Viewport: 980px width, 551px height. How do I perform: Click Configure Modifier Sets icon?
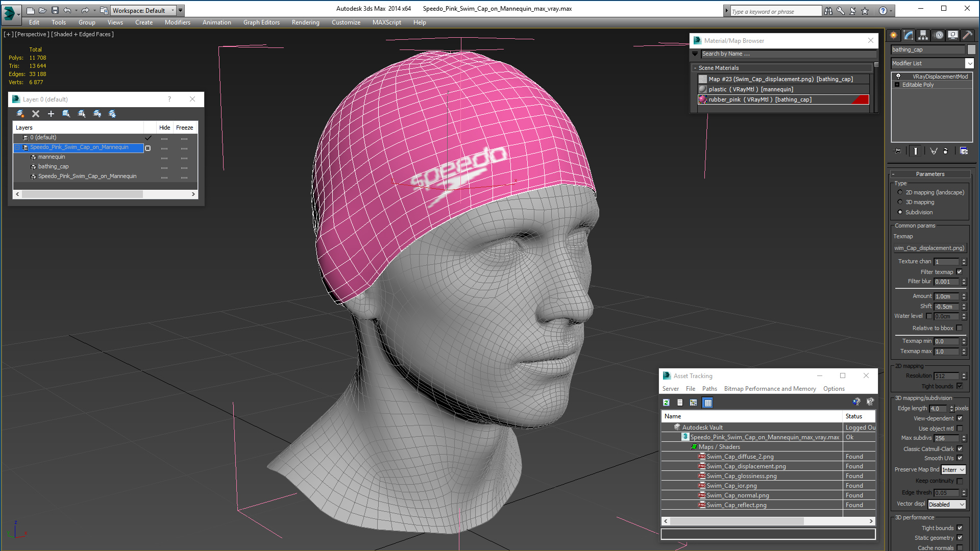click(964, 151)
